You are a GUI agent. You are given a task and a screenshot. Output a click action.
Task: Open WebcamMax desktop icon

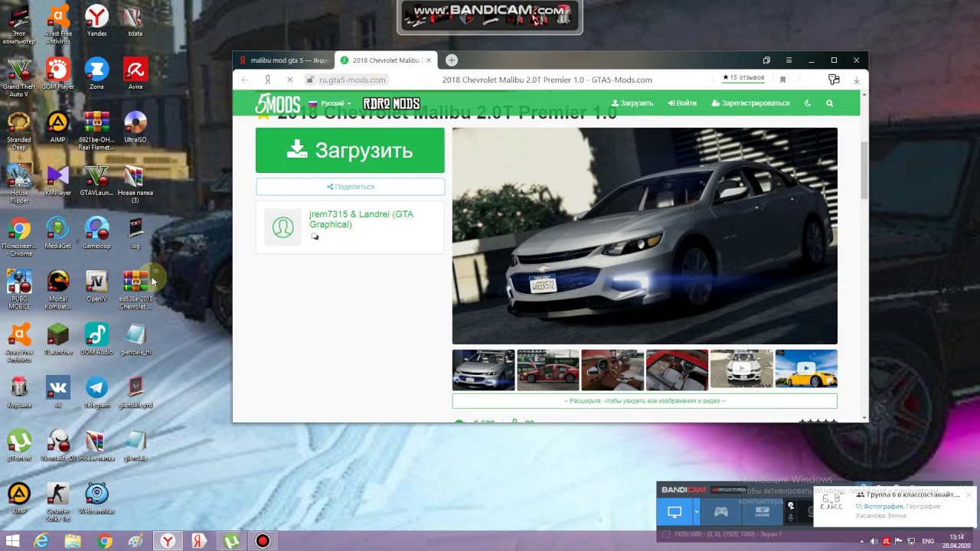(x=96, y=497)
